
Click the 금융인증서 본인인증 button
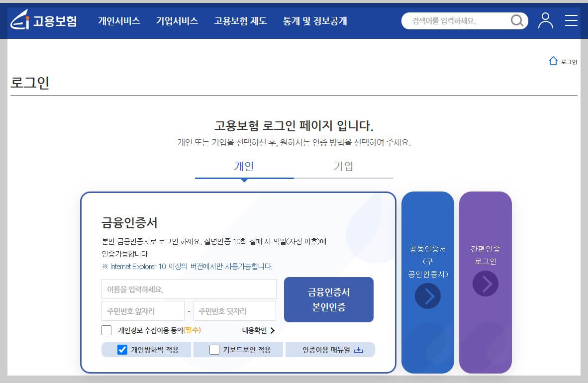(x=329, y=299)
